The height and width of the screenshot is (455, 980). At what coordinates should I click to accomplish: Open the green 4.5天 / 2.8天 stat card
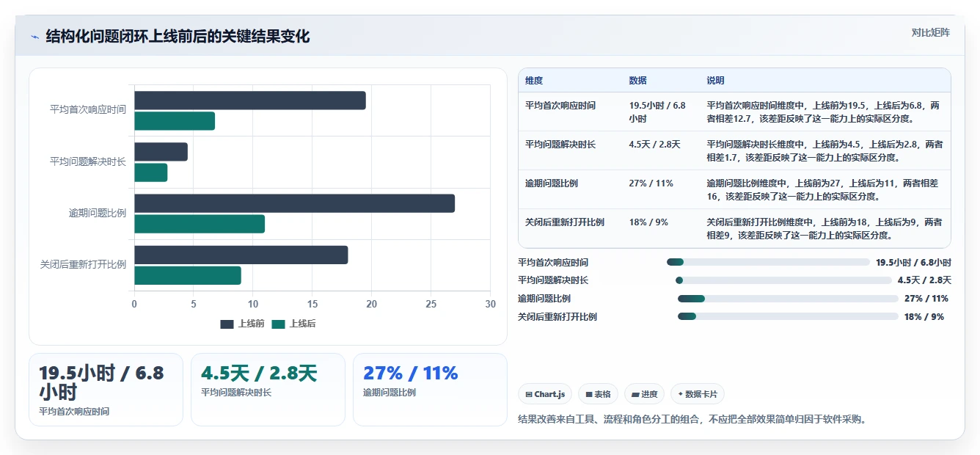coord(268,390)
